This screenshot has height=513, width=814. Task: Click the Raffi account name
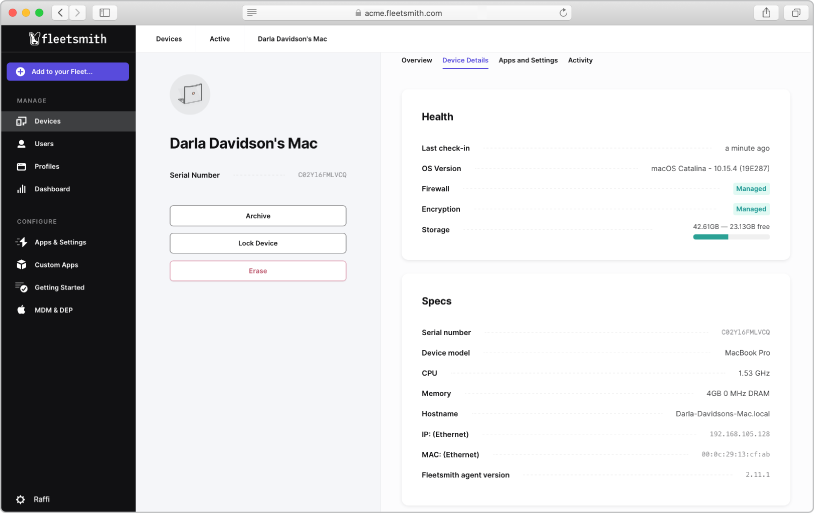point(42,500)
